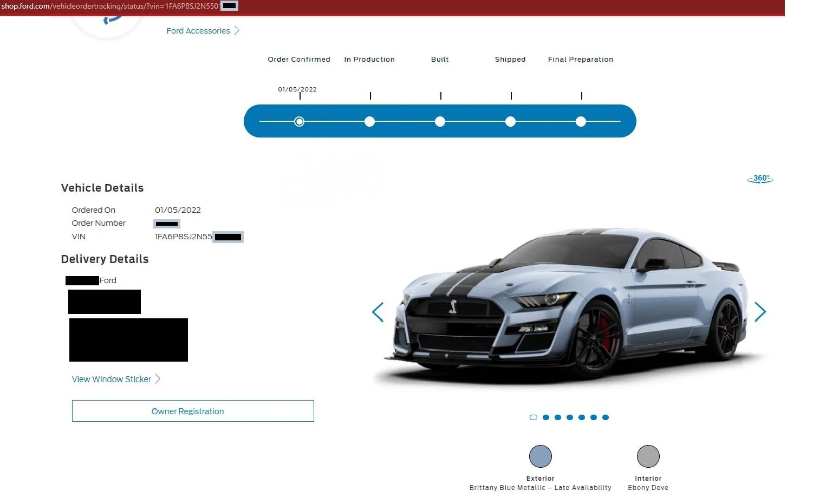Click the VIN label

coord(79,237)
